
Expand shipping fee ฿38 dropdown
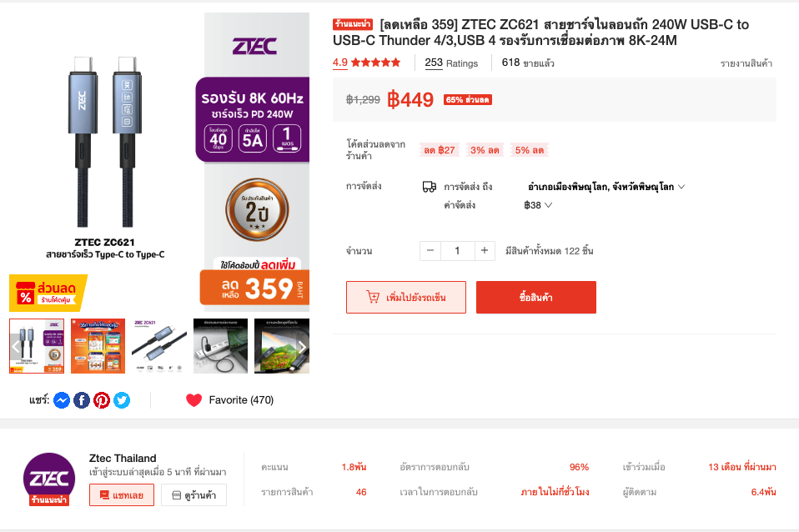[x=538, y=205]
